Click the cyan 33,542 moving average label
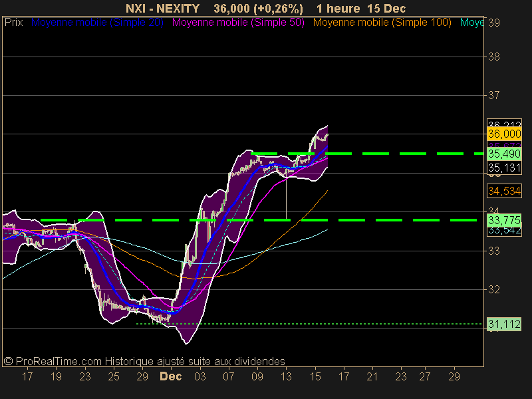This screenshot has width=532, height=399. point(504,231)
